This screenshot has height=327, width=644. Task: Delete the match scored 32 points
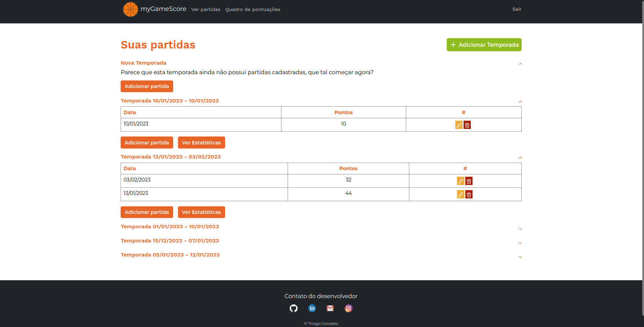point(469,181)
